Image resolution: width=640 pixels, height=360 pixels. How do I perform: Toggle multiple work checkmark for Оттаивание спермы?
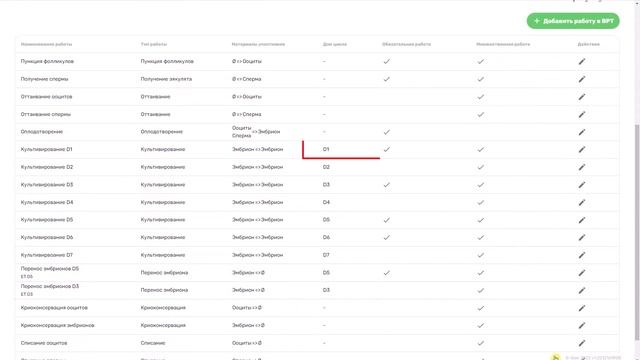[480, 114]
